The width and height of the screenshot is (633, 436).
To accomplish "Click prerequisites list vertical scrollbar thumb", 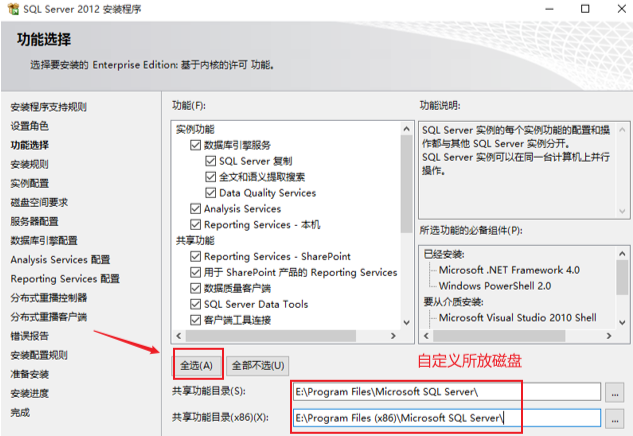I will click(x=622, y=278).
